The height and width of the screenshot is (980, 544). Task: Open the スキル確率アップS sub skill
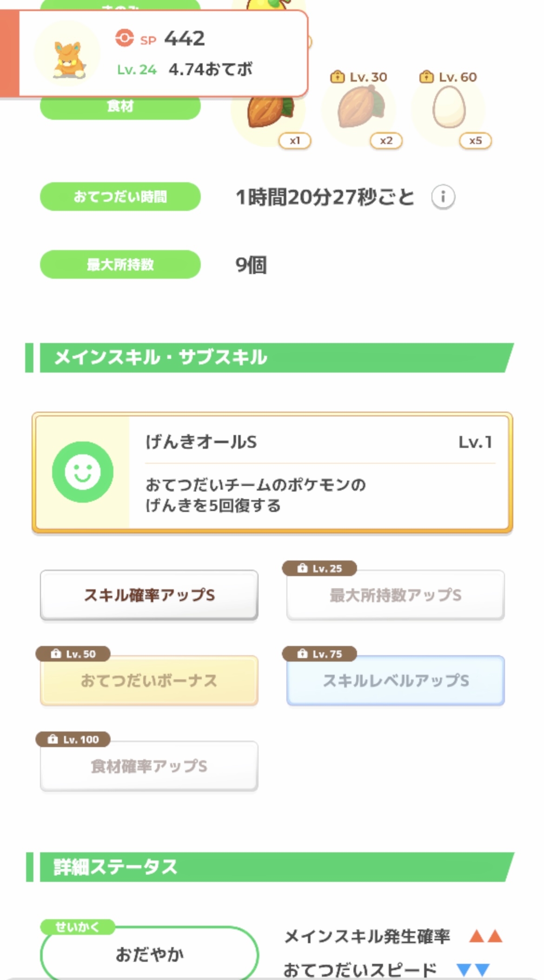tap(149, 595)
